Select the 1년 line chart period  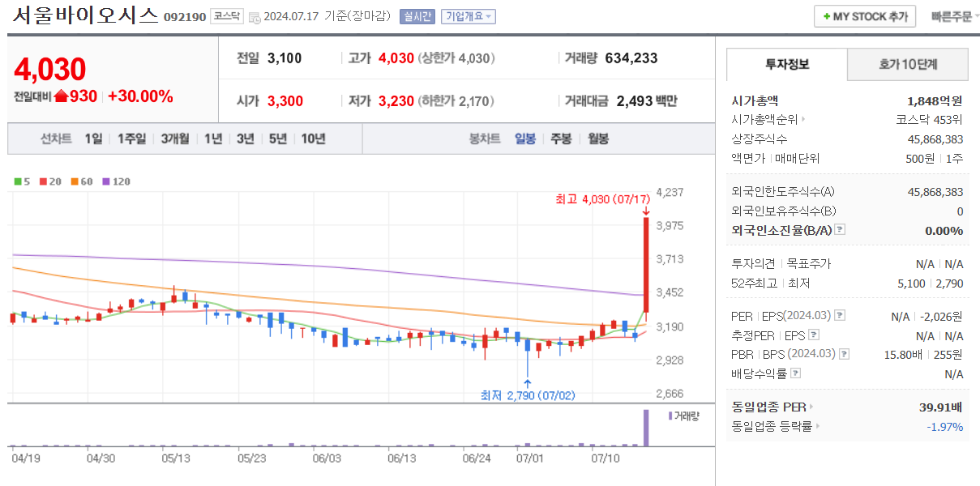coord(212,139)
